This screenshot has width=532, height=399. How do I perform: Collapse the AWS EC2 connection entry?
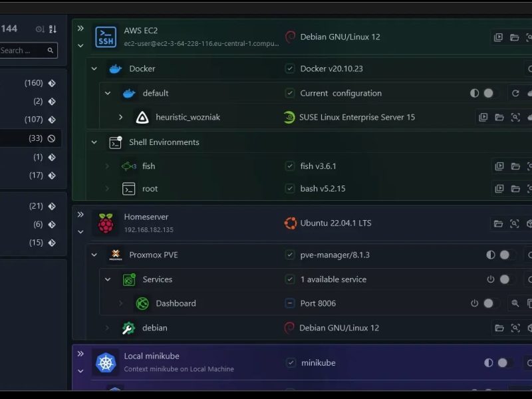click(x=80, y=45)
